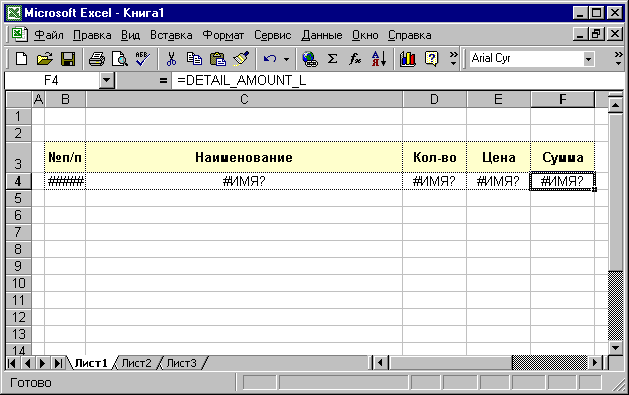The image size is (629, 395).
Task: Select row 3 header
Action: coord(18,157)
